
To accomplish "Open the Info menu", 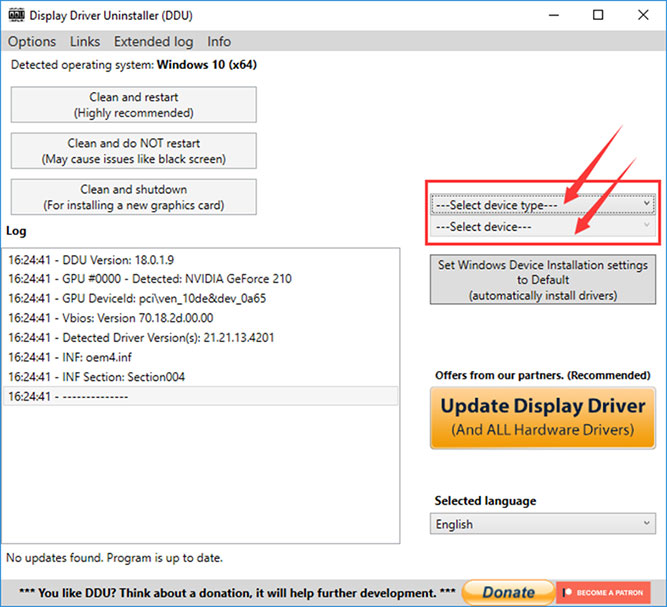I will [x=219, y=42].
